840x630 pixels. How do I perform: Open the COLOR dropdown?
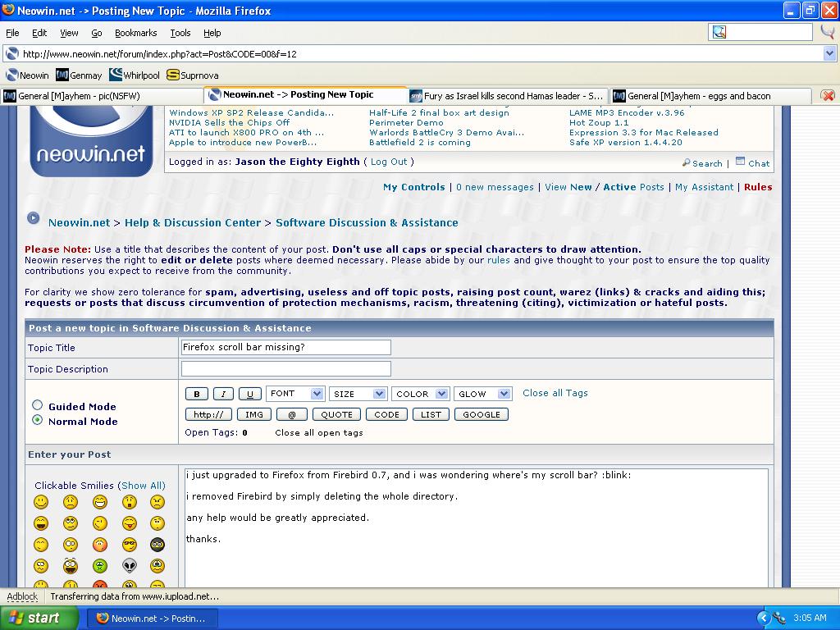420,394
